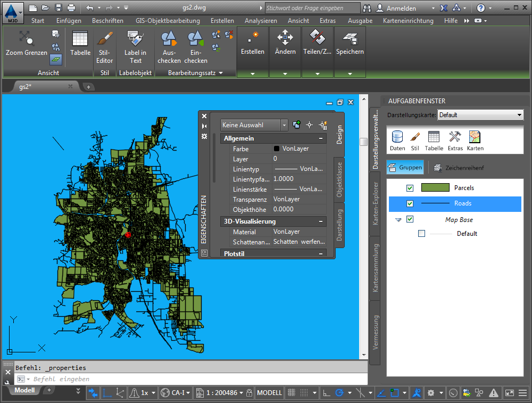Open the Darstellungskarte Default dropdown
This screenshot has width=532, height=403.
[x=480, y=115]
